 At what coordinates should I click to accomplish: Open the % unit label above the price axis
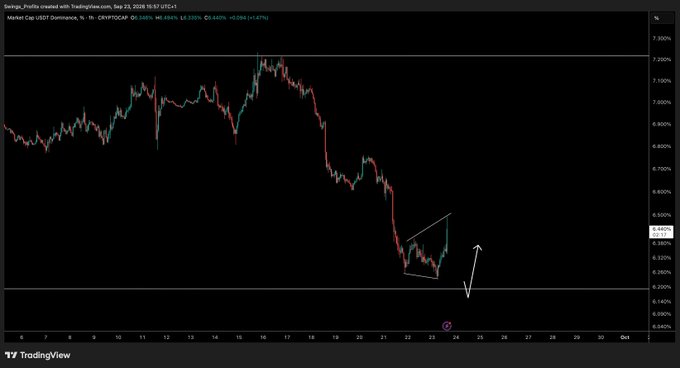[x=657, y=18]
